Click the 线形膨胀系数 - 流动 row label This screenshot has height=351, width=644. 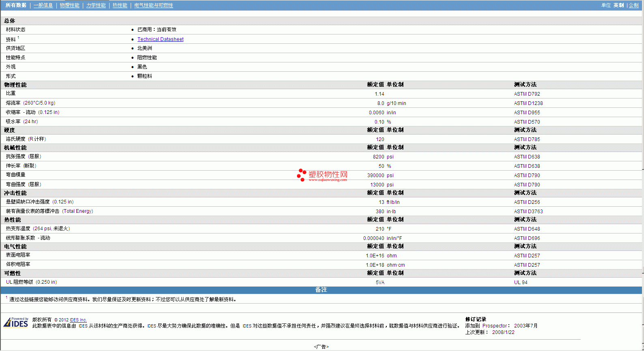(28, 238)
